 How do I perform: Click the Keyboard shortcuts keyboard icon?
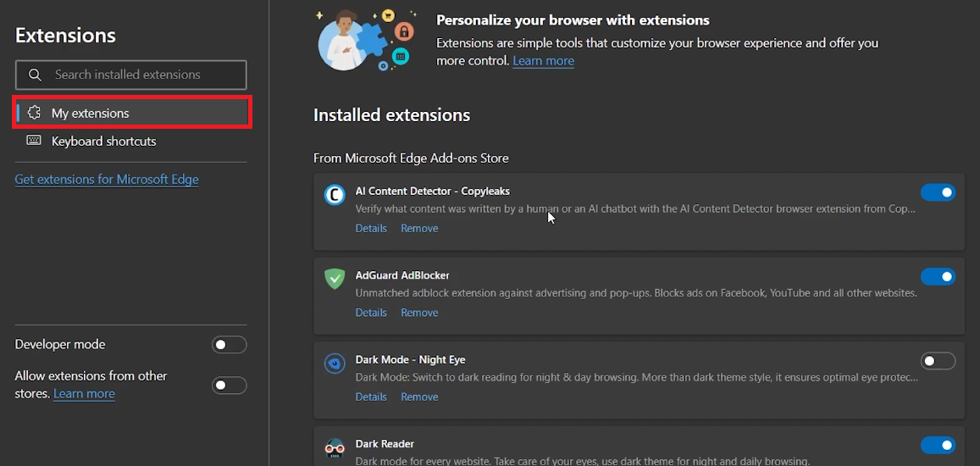click(x=34, y=141)
